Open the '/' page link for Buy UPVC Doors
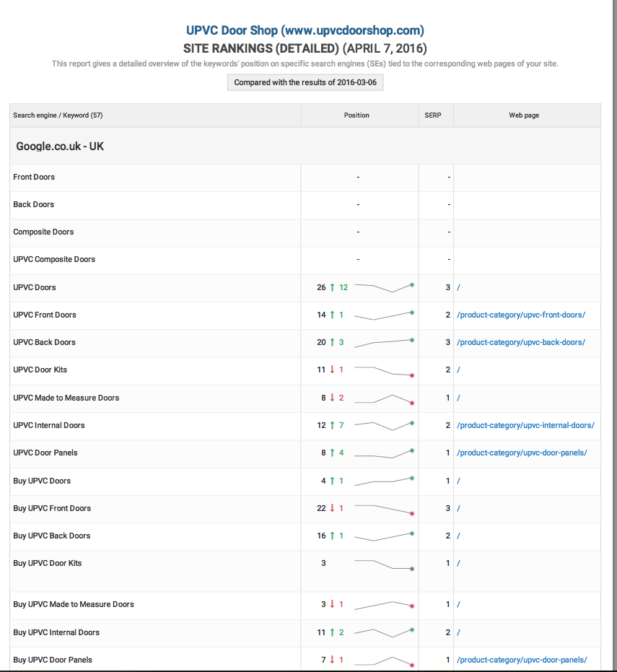 458,481
